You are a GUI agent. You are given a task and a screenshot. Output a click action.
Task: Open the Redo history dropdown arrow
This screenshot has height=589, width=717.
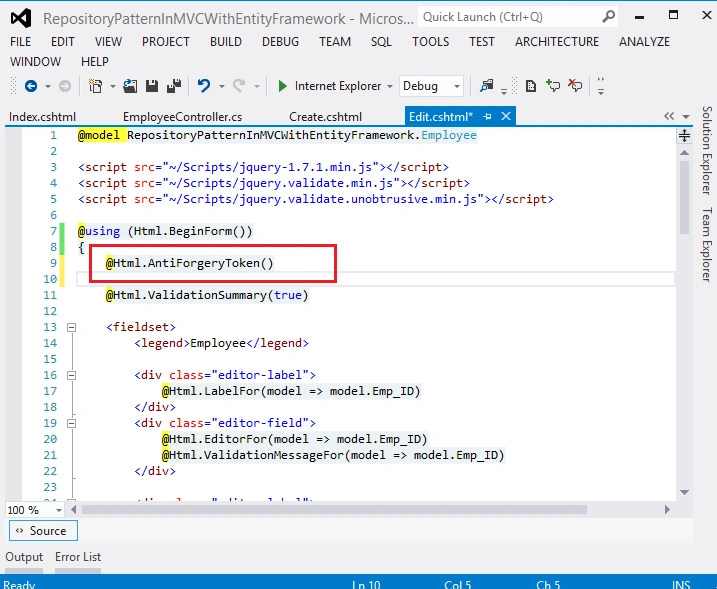pyautogui.click(x=257, y=86)
